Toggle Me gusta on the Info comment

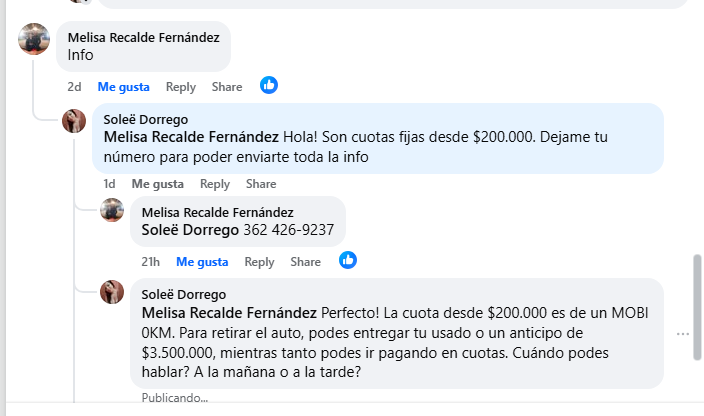pyautogui.click(x=123, y=87)
